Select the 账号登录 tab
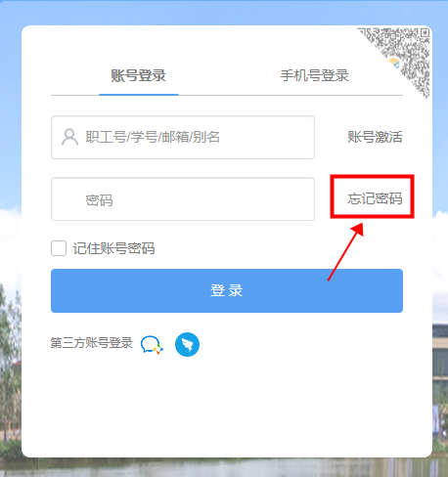448x477 pixels. pyautogui.click(x=139, y=75)
